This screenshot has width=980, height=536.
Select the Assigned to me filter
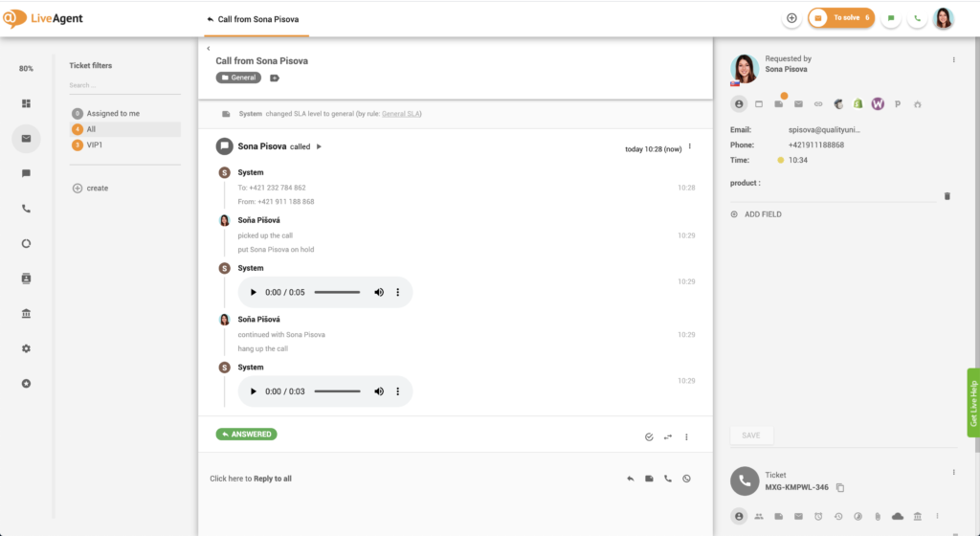point(112,113)
